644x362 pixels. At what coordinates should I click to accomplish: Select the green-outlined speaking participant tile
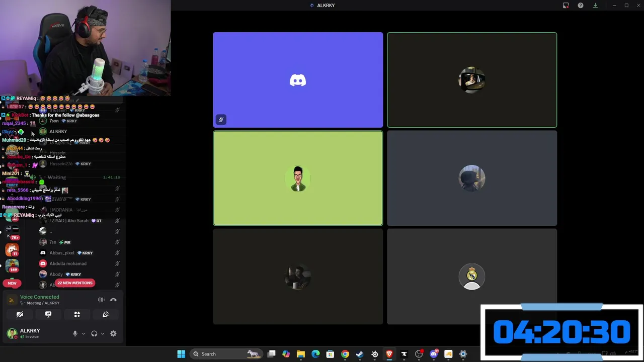[472, 80]
